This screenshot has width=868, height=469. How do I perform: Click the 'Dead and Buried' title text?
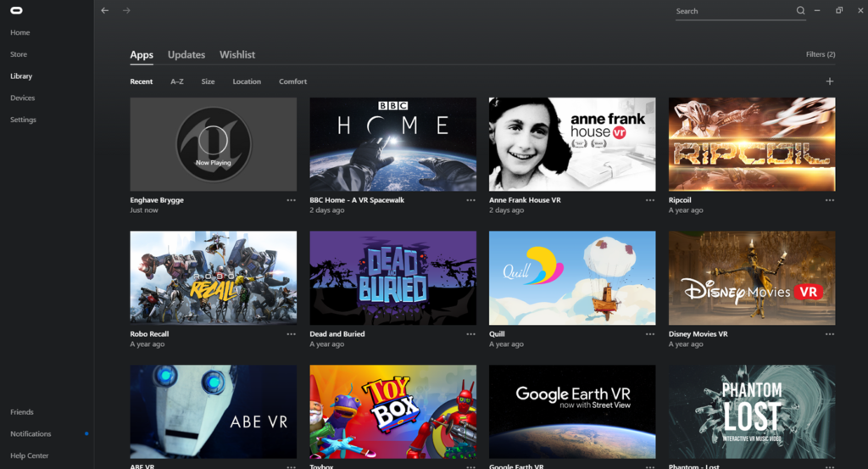point(337,334)
